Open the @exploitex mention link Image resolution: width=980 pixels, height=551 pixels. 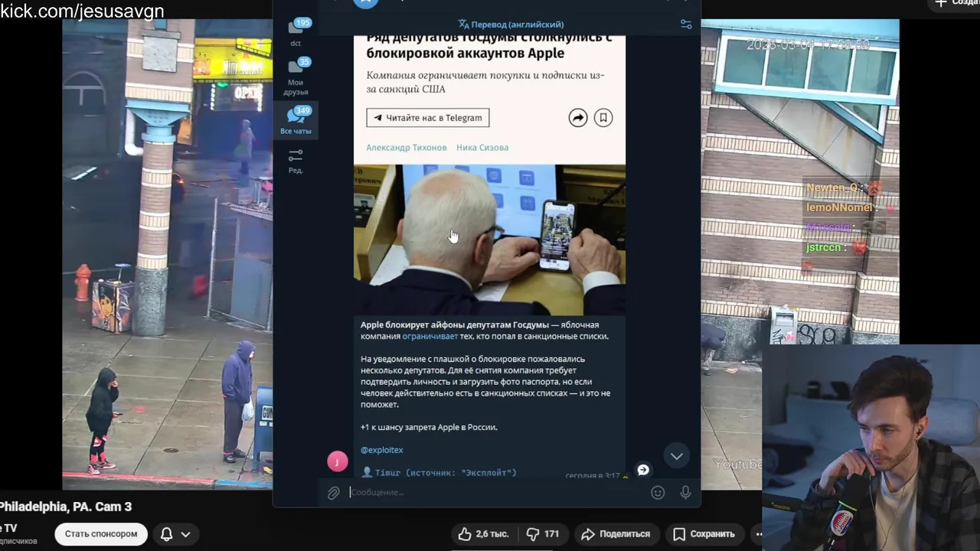382,450
